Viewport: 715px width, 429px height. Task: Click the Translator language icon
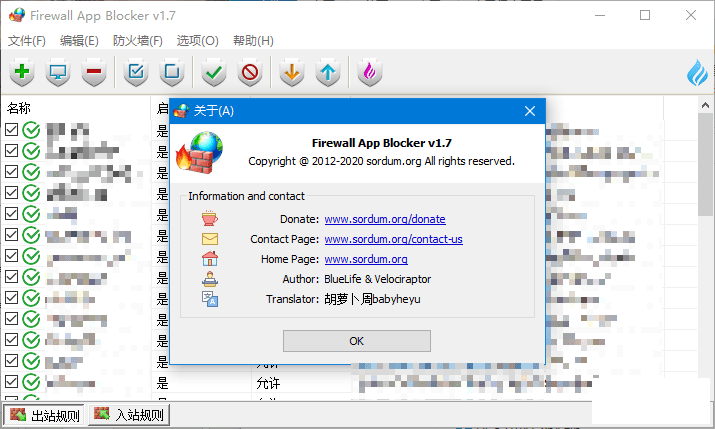coord(210,299)
